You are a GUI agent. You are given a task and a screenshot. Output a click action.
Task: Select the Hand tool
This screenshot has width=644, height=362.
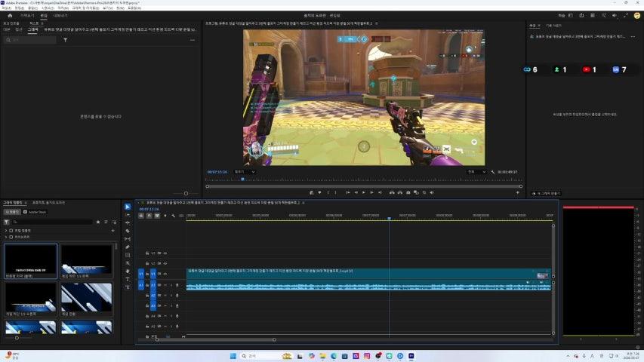click(128, 271)
